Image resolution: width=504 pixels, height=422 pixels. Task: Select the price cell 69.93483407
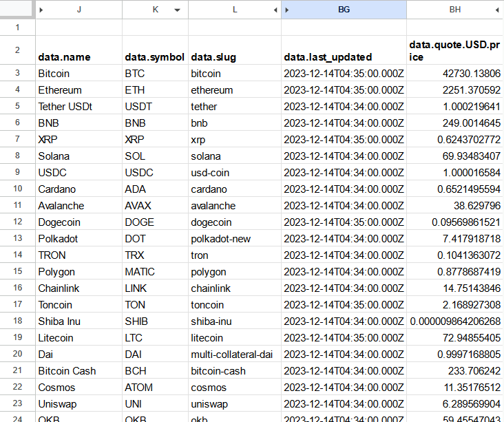tap(455, 156)
